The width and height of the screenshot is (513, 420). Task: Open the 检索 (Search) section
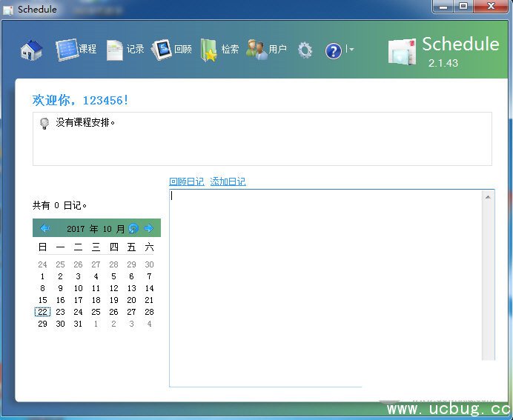219,50
